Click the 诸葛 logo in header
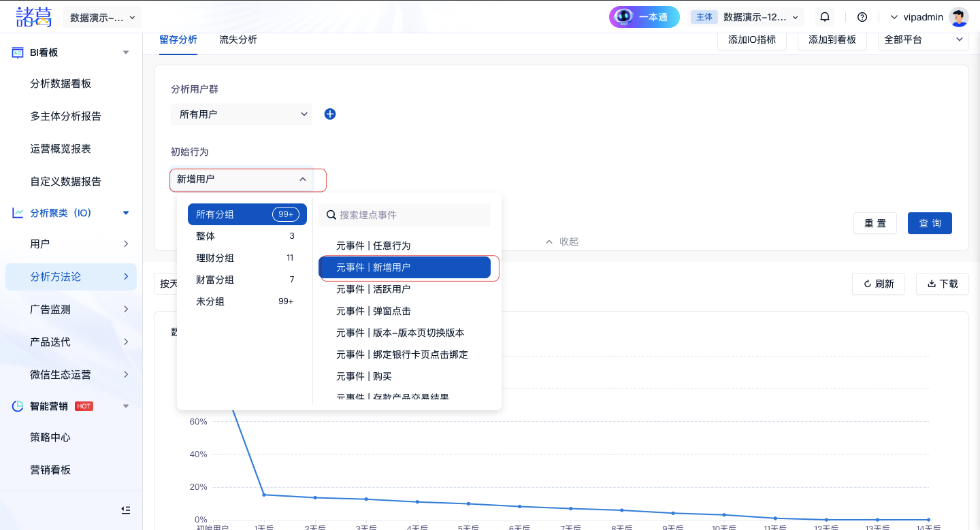This screenshot has height=530, width=980. click(x=34, y=17)
